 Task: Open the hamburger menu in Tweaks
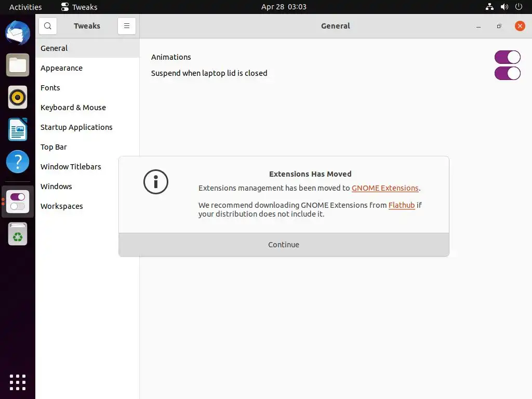[127, 26]
